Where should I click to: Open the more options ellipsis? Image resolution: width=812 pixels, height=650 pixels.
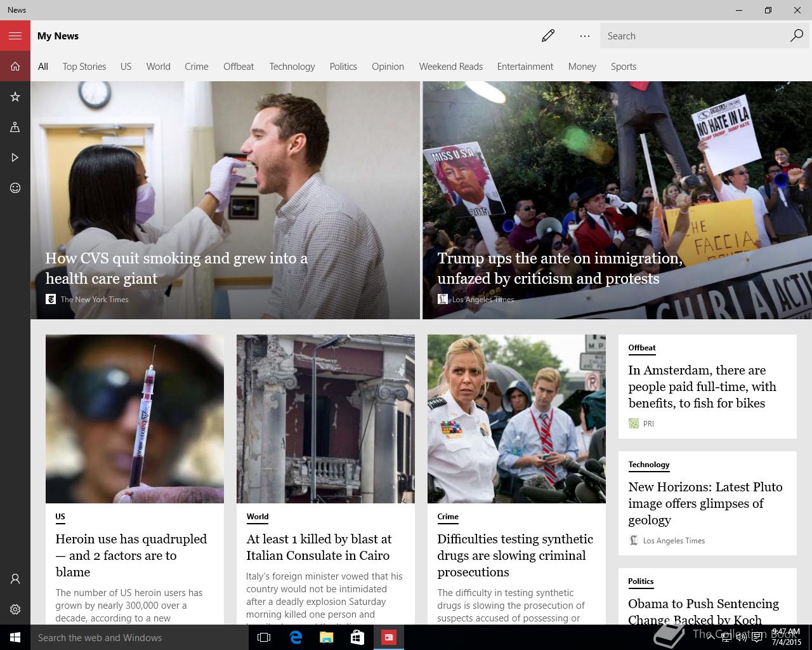tap(585, 36)
